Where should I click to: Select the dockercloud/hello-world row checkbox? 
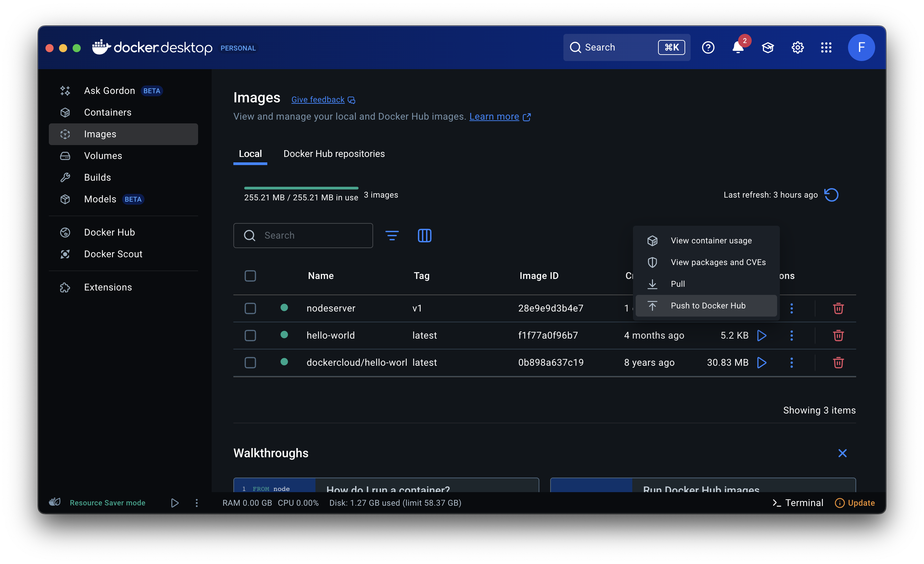[250, 363]
